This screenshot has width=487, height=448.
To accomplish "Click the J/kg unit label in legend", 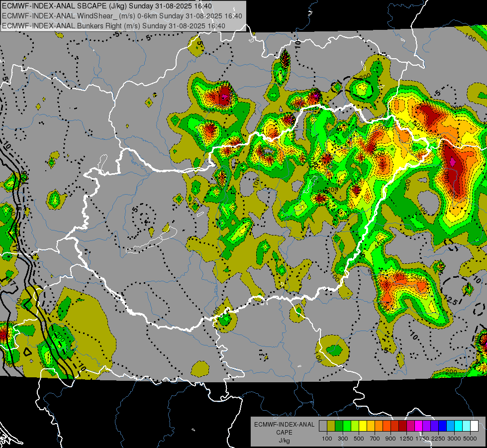I will pyautogui.click(x=284, y=441).
